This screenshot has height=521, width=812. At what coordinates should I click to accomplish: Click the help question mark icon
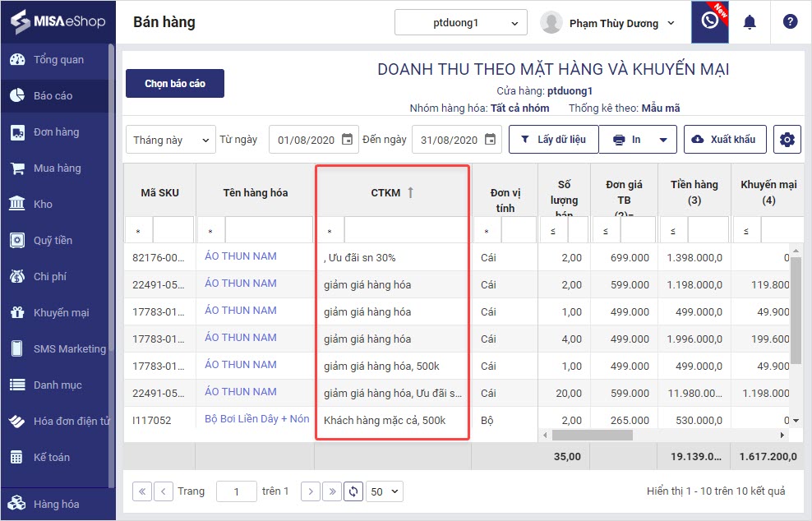coord(790,22)
